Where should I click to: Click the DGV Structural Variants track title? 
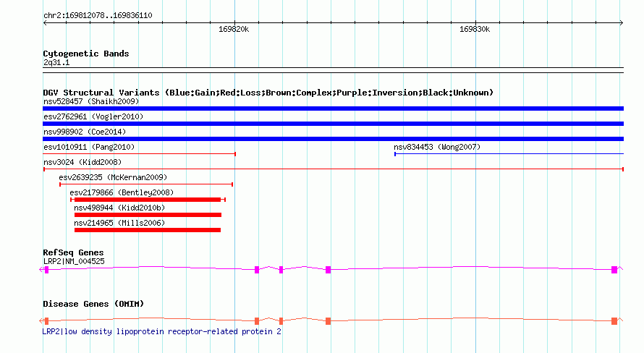coord(268,93)
